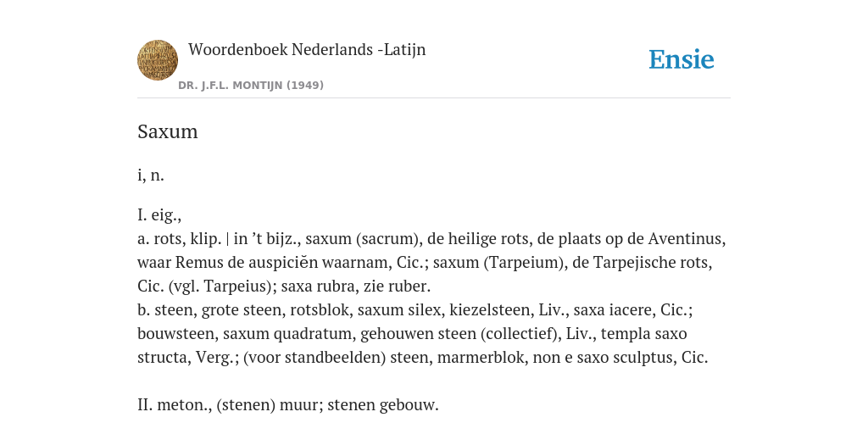The width and height of the screenshot is (868, 434).
Task: Click the grammatical note "i, n."
Action: (151, 175)
